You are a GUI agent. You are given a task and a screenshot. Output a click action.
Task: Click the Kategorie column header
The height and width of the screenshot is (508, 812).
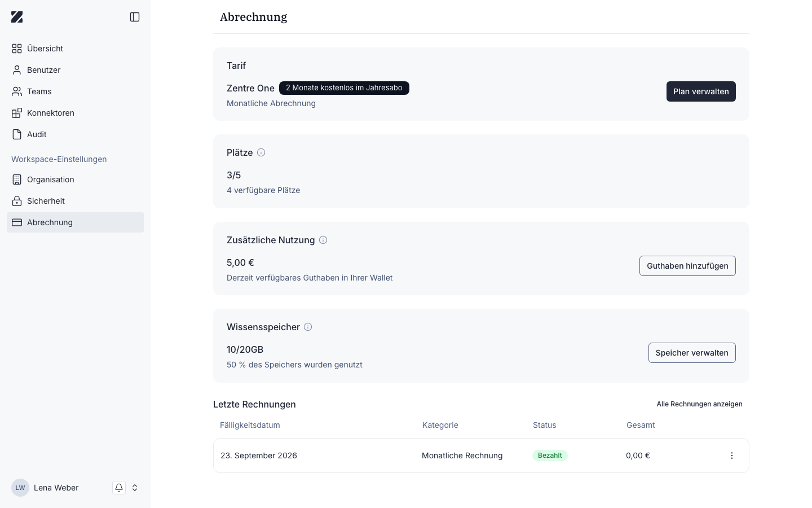click(440, 425)
